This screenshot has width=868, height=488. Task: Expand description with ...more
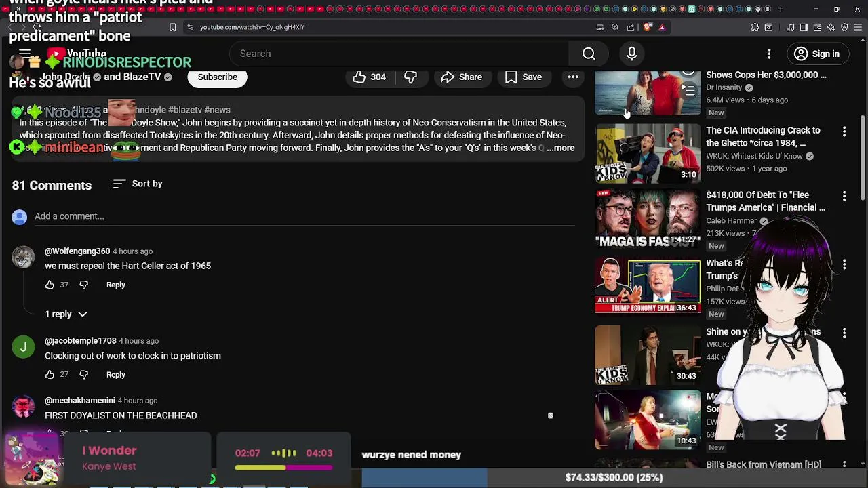pyautogui.click(x=561, y=148)
